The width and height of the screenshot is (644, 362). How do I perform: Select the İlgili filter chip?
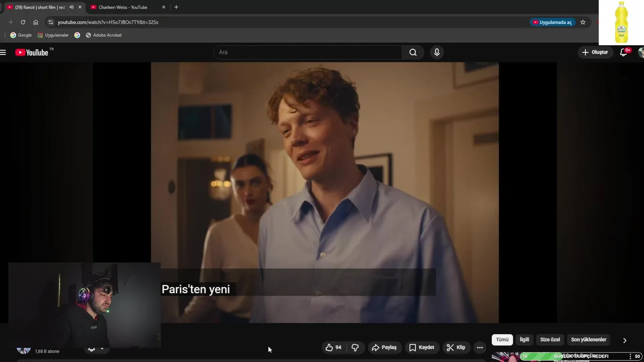524,340
